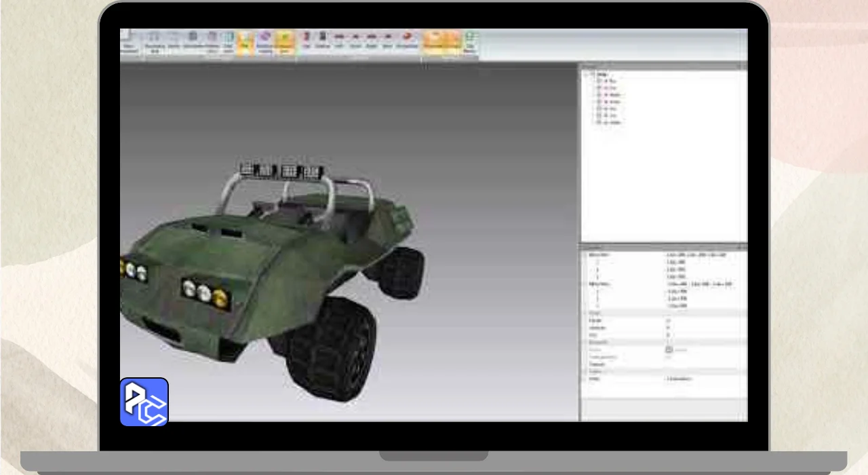Toggle the checkbox on the last child row of the scene tree
Viewport: 868px width, 475px height.
(x=599, y=123)
